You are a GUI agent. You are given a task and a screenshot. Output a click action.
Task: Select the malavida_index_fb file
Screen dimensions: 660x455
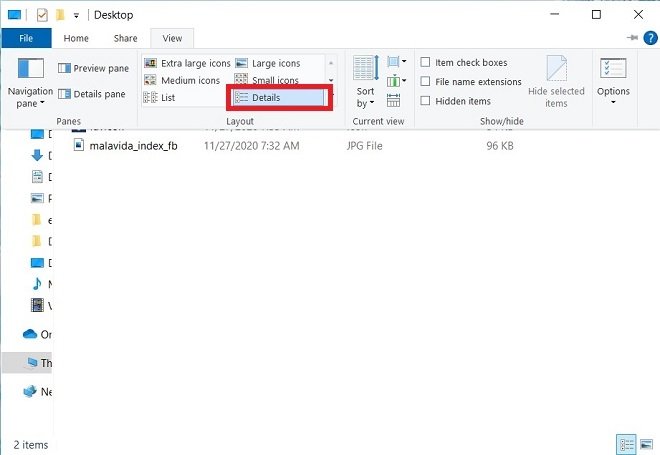click(x=133, y=146)
